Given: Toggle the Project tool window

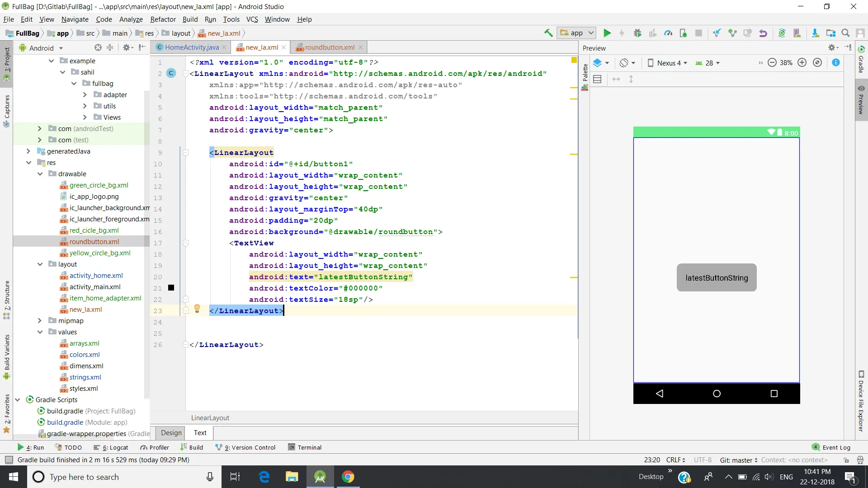Looking at the screenshot, I should pyautogui.click(x=7, y=60).
